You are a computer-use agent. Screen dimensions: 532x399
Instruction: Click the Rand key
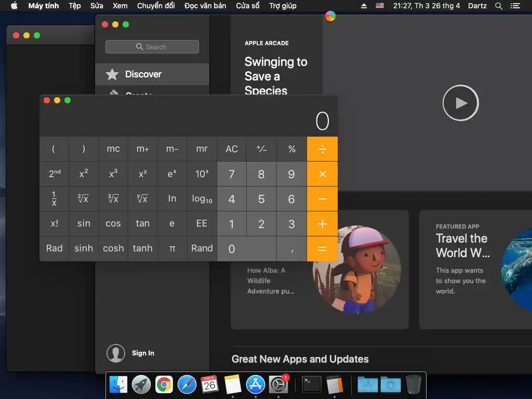click(202, 249)
